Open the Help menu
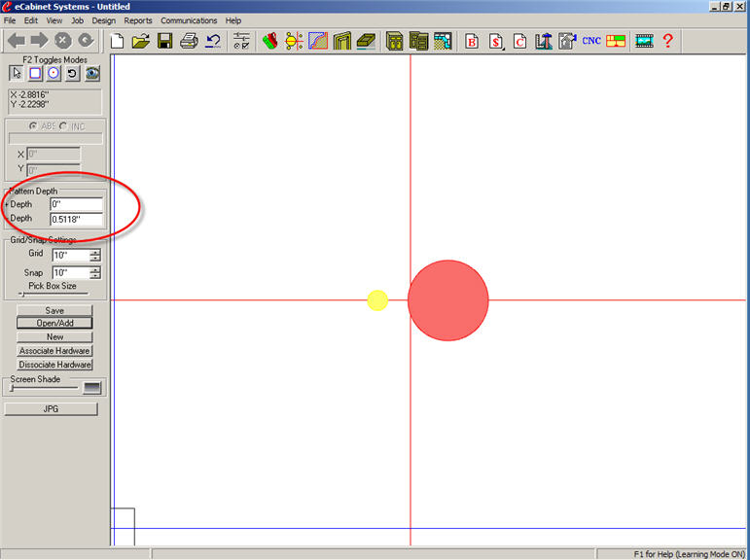This screenshot has height=560, width=750. [x=232, y=20]
